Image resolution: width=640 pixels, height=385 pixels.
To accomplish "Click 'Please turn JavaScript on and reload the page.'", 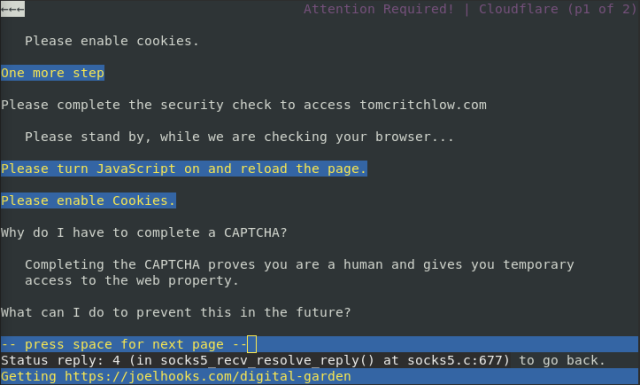I will (184, 169).
